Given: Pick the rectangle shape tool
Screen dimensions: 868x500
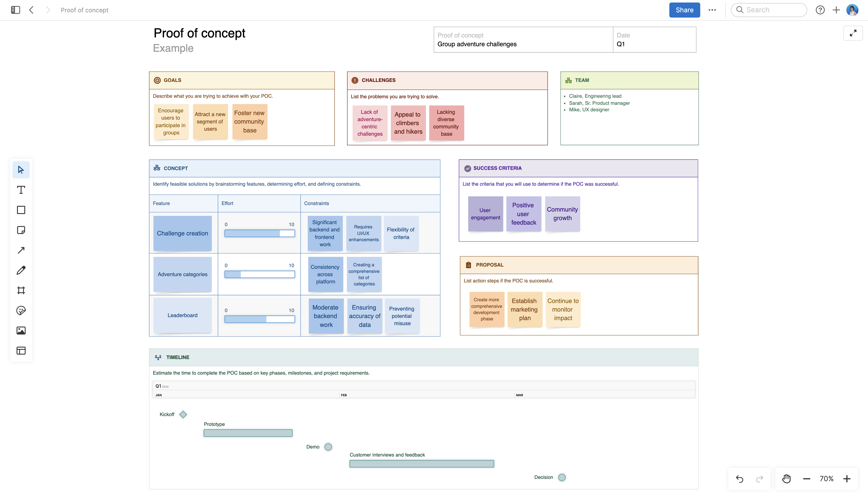Looking at the screenshot, I should point(21,210).
